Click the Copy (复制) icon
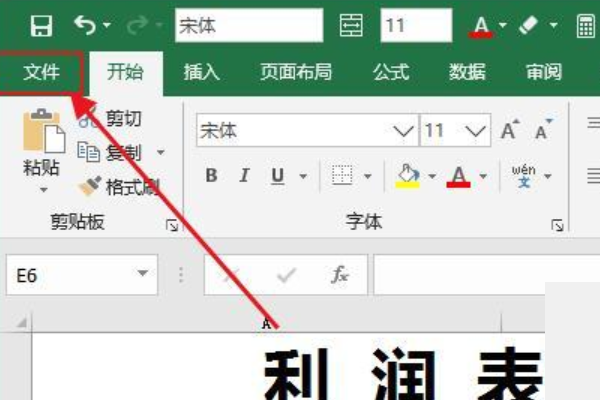Image resolution: width=600 pixels, height=400 pixels. 88,152
